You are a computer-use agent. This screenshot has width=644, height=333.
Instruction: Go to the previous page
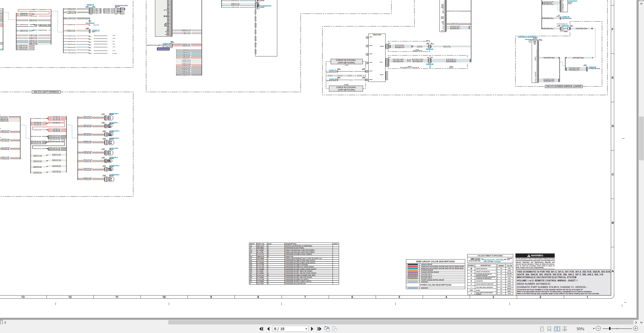(268, 329)
